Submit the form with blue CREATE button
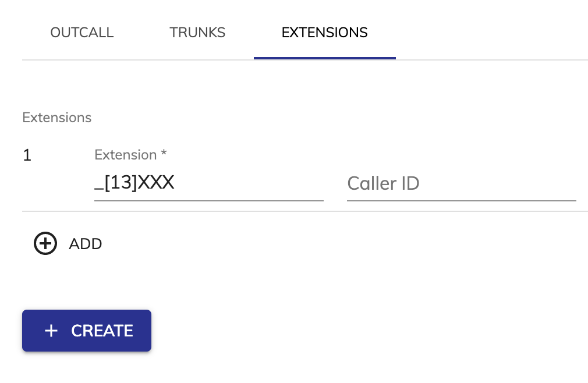 pos(87,331)
